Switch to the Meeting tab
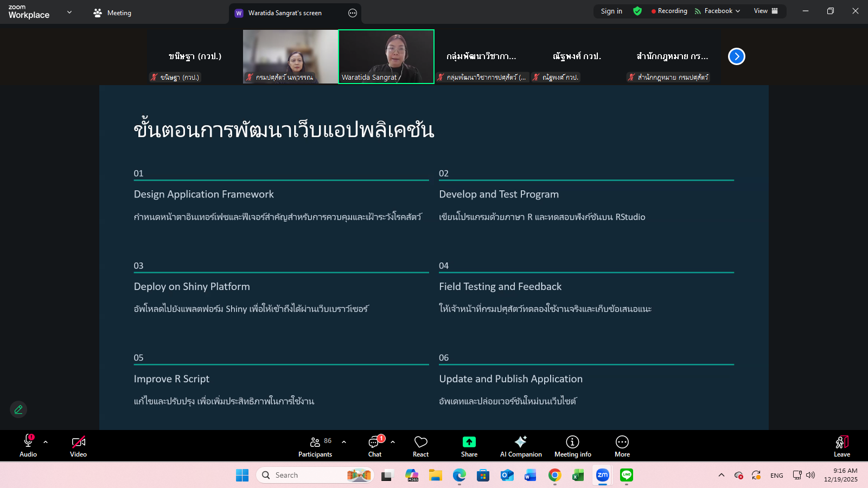 point(112,12)
